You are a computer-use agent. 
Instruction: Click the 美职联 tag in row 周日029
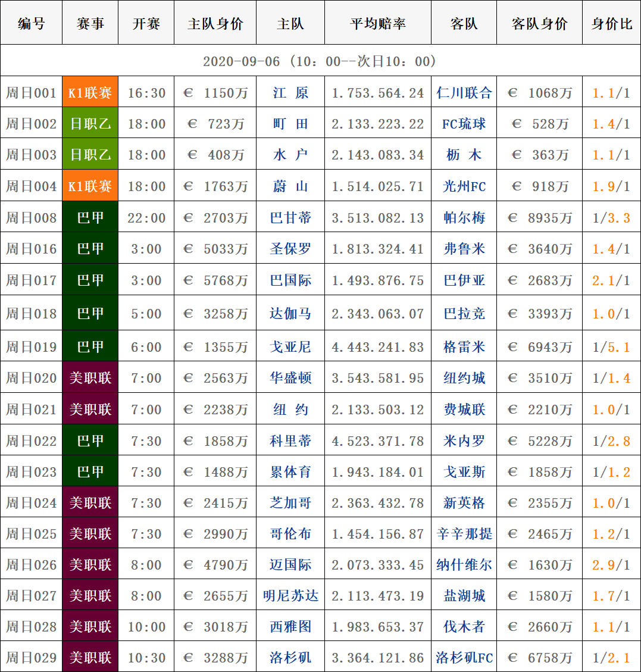click(x=90, y=658)
